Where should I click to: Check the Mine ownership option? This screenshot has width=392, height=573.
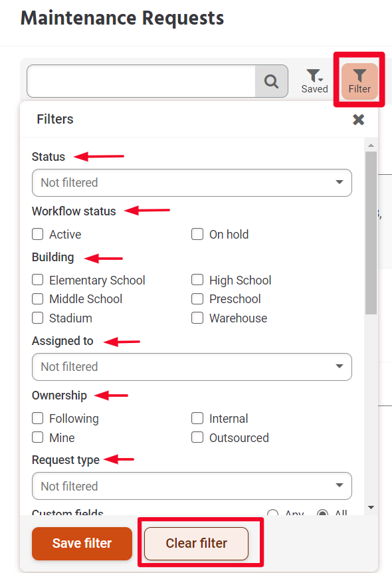[x=38, y=437]
